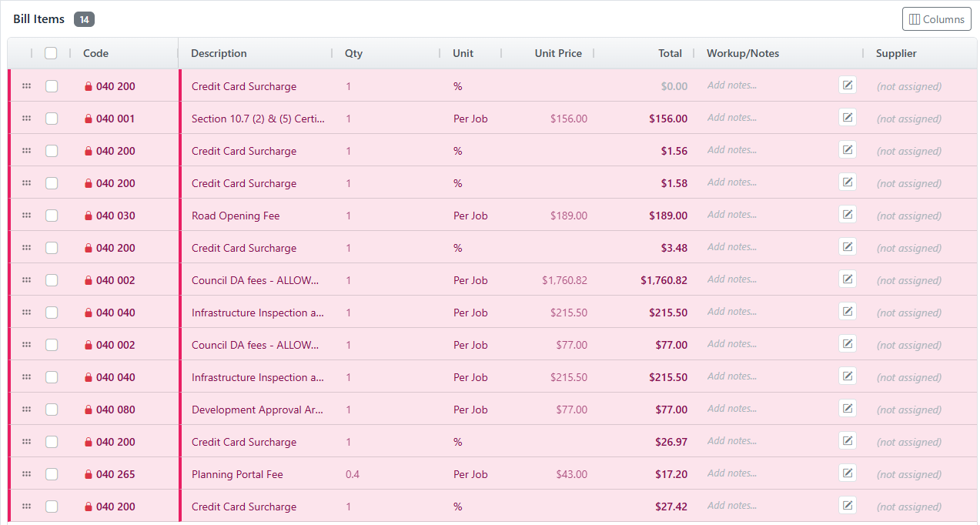Open the workup editor for the Section 10.7 certificate row
The width and height of the screenshot is (980, 525).
848,117
